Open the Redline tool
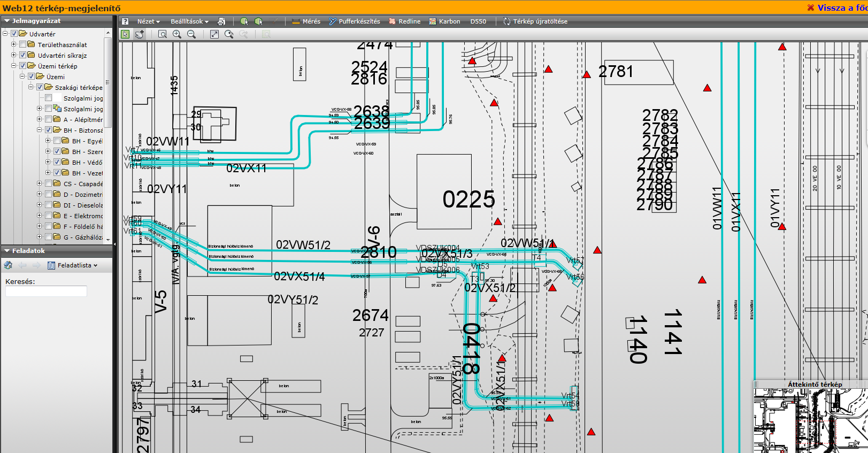868x453 pixels. [x=404, y=21]
